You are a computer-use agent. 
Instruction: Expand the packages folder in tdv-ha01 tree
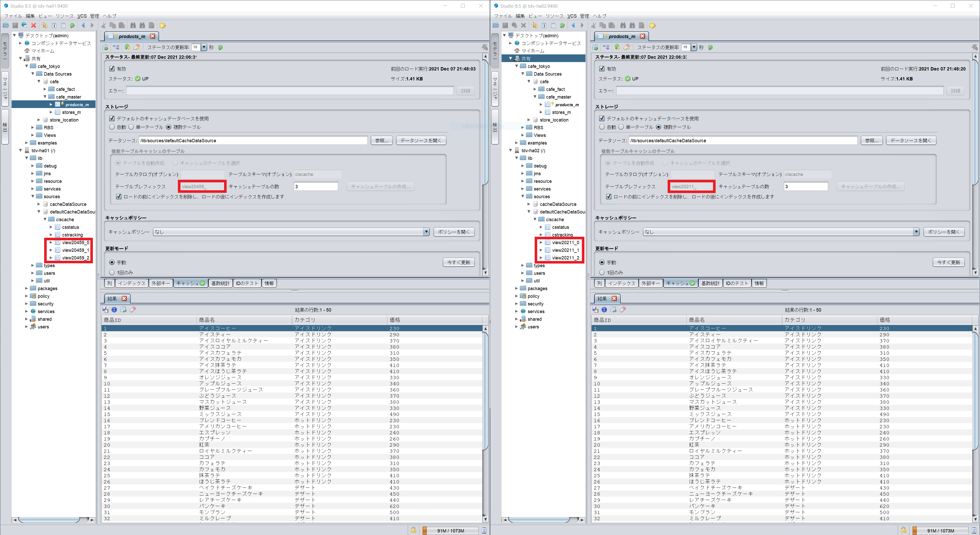(27, 288)
